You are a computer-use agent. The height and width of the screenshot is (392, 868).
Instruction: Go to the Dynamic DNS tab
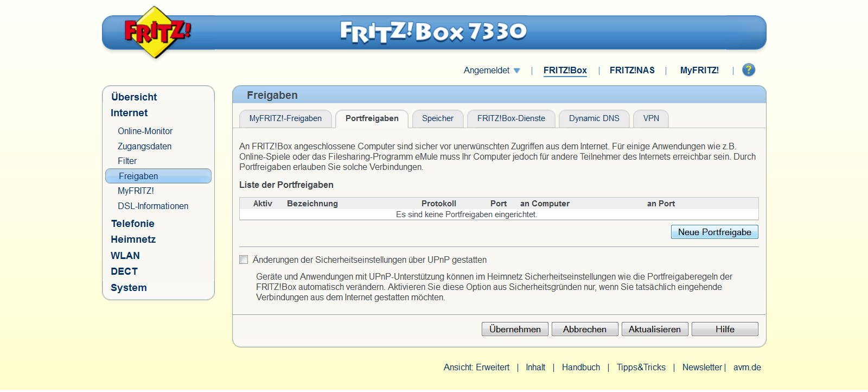pyautogui.click(x=593, y=118)
